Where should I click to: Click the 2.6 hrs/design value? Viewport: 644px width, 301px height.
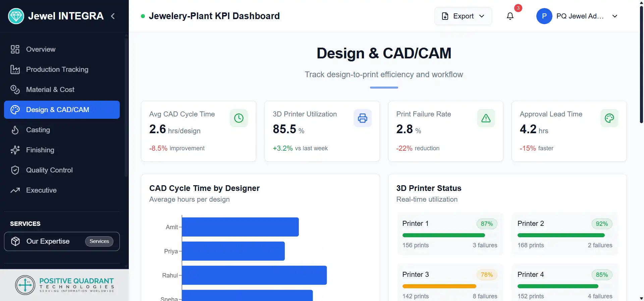175,129
